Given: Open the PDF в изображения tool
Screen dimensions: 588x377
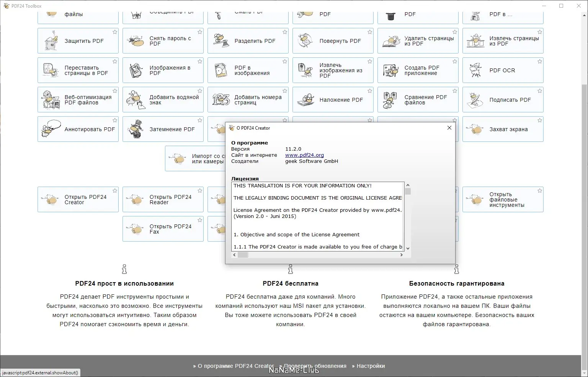Looking at the screenshot, I should pos(248,70).
